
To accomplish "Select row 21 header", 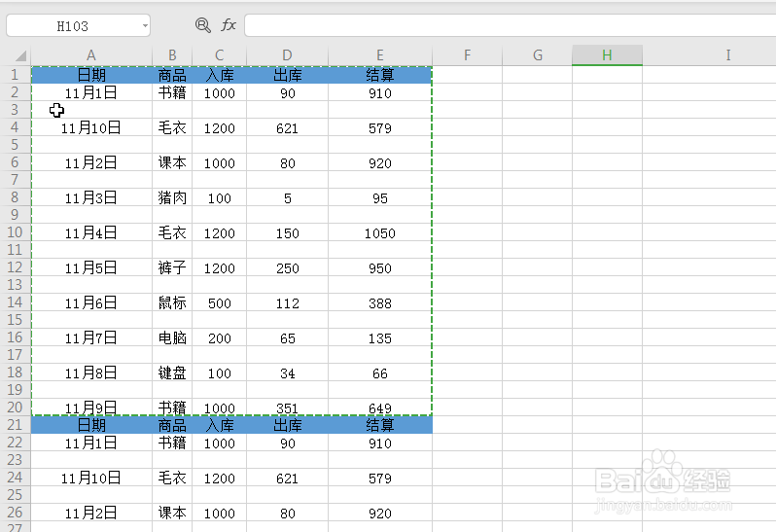I will point(15,425).
